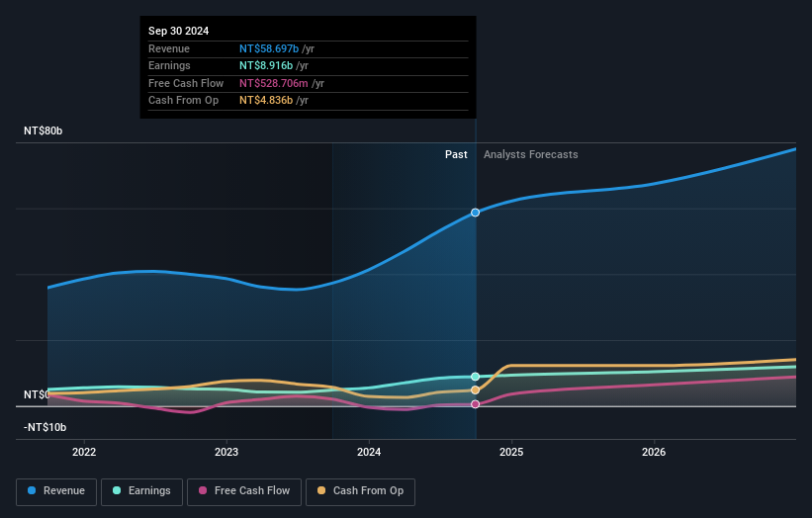This screenshot has width=812, height=518.
Task: Click the Cash From Op row label in tooltip
Action: [183, 101]
